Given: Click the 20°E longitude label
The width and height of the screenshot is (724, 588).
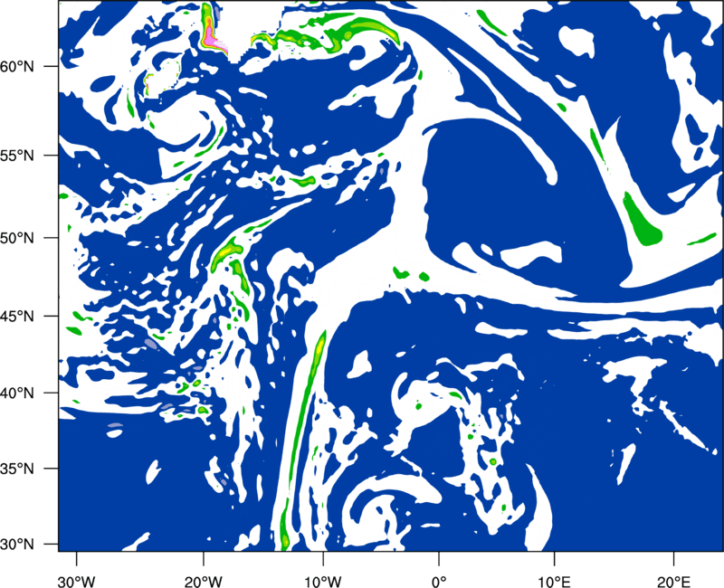Looking at the screenshot, I should click(x=673, y=582).
